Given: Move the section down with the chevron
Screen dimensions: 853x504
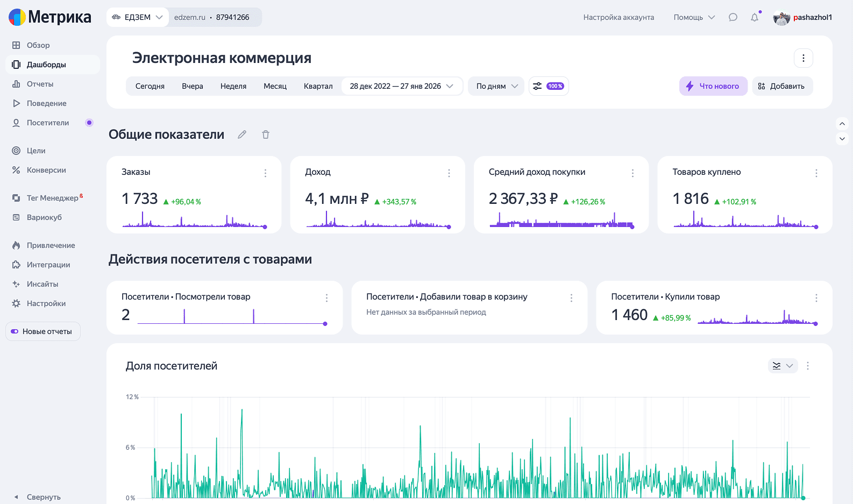Looking at the screenshot, I should (842, 139).
